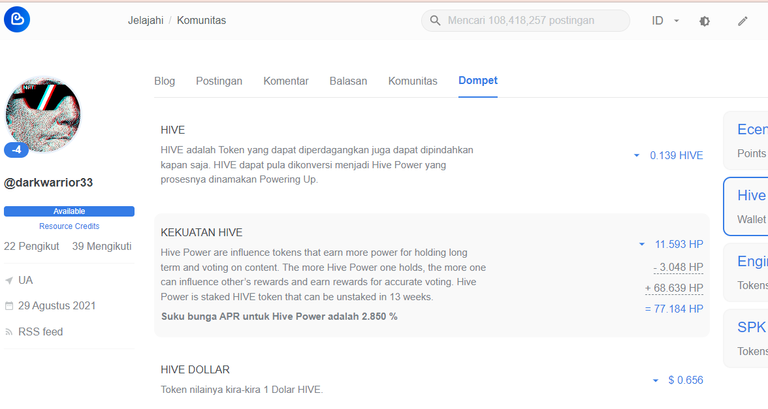Screen dimensions: 768x409
Task: Select the Dompet tab
Action: (x=478, y=80)
